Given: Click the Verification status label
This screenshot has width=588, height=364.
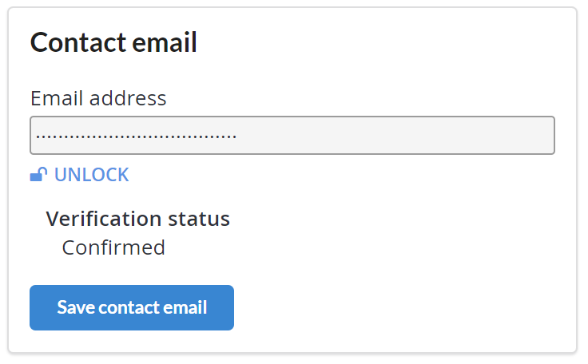Looking at the screenshot, I should [x=137, y=219].
